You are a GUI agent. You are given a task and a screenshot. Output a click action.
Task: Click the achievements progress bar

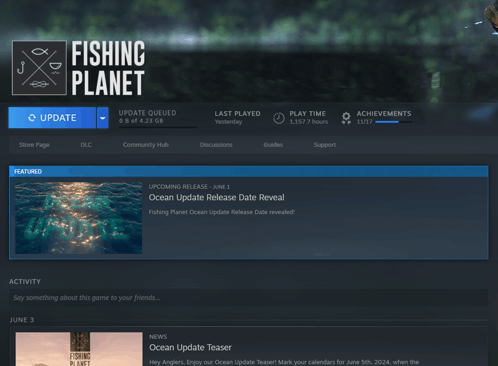pos(393,122)
